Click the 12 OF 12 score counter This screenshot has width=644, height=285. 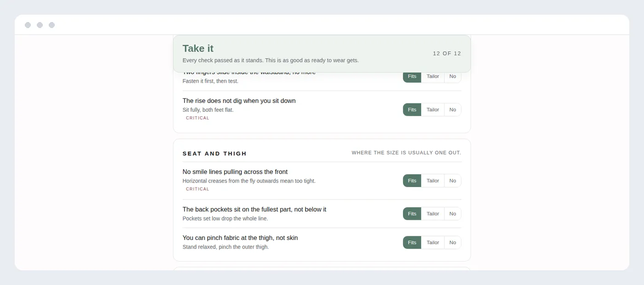tap(447, 53)
